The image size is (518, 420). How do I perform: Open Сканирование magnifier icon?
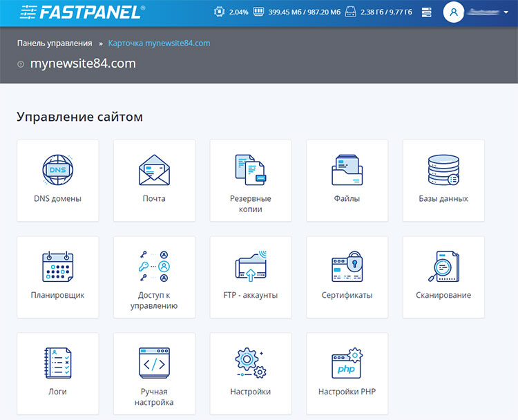443,267
